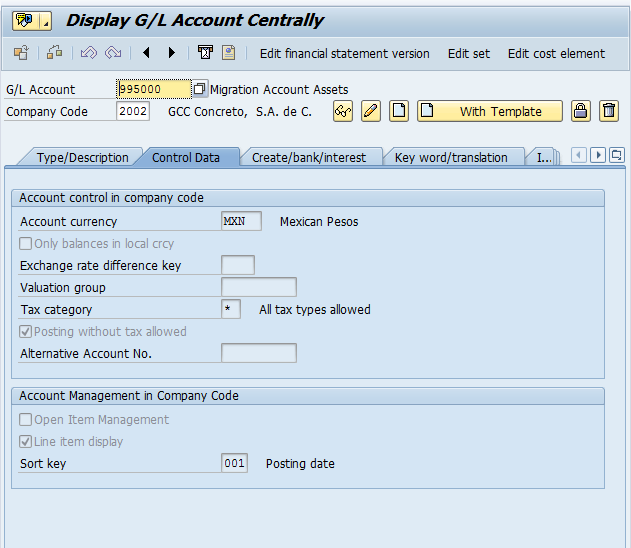This screenshot has width=631, height=548.
Task: Go to previous G/L account arrow
Action: [147, 53]
